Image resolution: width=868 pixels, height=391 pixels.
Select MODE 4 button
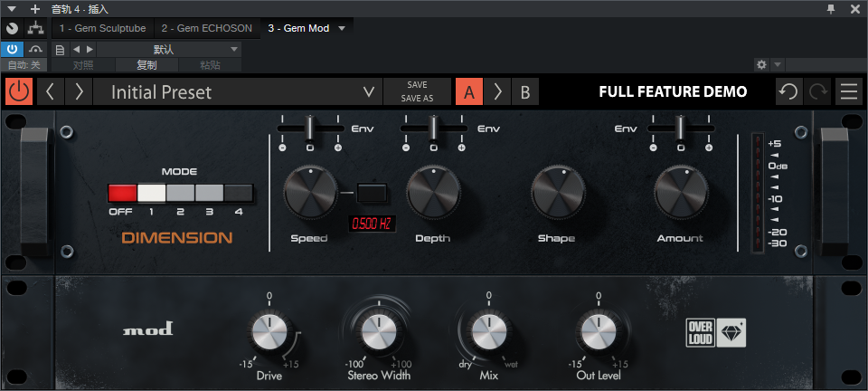(239, 193)
